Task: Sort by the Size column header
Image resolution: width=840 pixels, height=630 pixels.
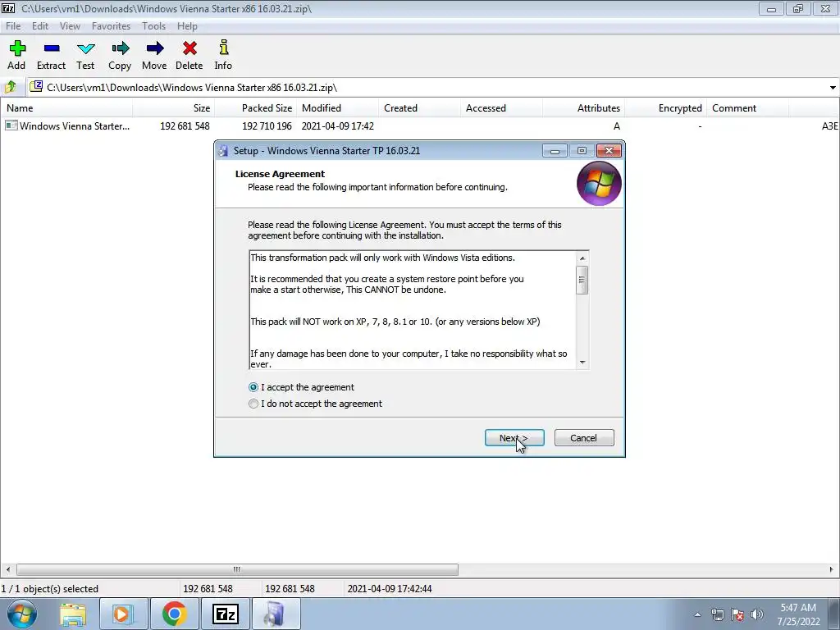Action: click(x=174, y=108)
